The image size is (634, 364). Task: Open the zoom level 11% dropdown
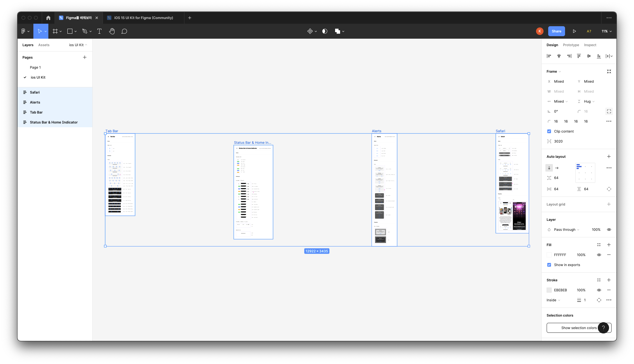pos(606,31)
